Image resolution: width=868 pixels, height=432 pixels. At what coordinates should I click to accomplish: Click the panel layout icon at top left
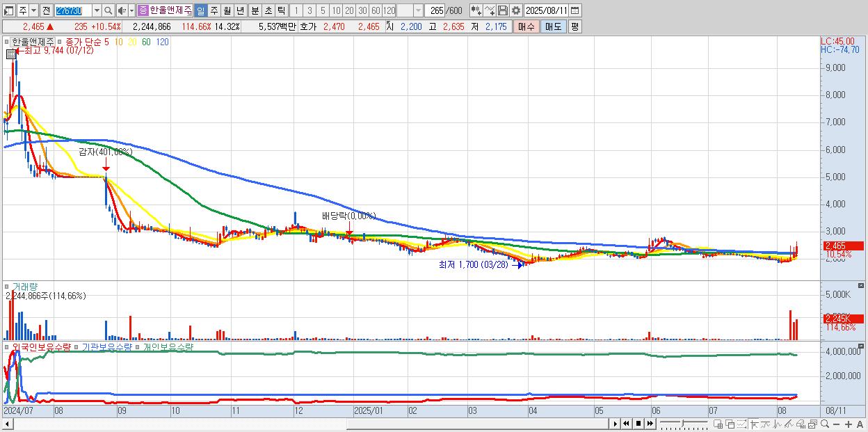coord(9,10)
